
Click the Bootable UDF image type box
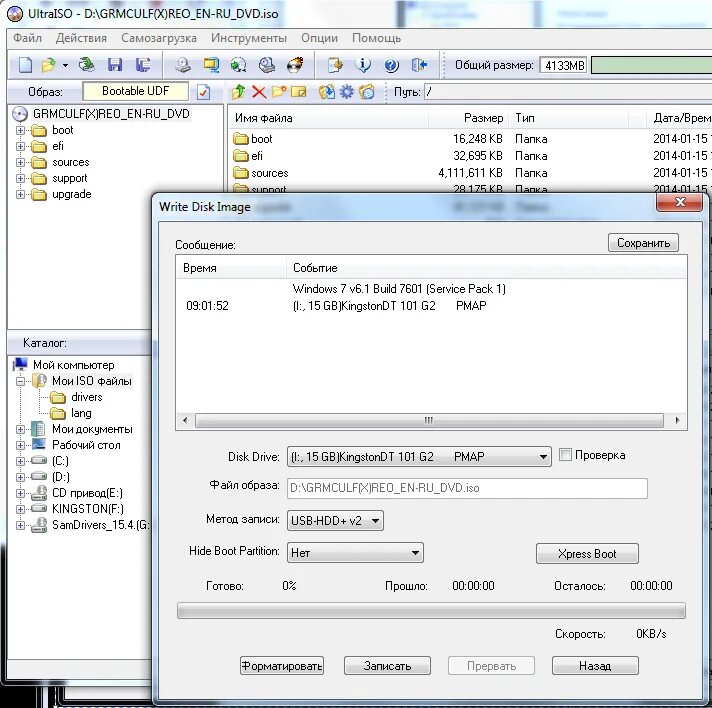[135, 91]
